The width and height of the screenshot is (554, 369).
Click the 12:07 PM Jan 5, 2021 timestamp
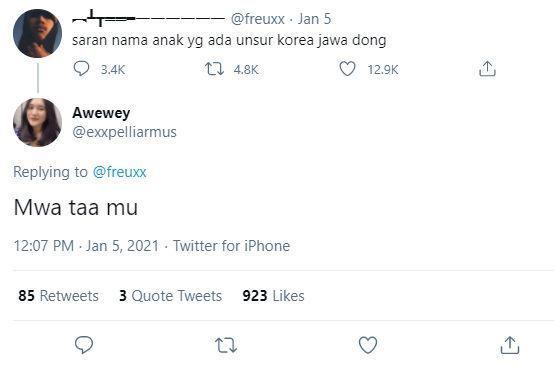point(87,246)
